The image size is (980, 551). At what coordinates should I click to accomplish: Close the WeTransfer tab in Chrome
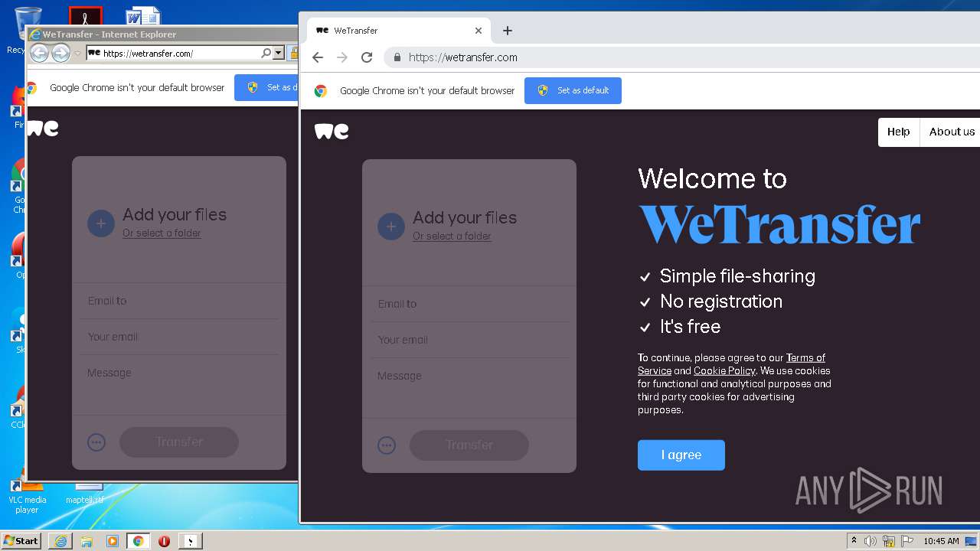[479, 31]
